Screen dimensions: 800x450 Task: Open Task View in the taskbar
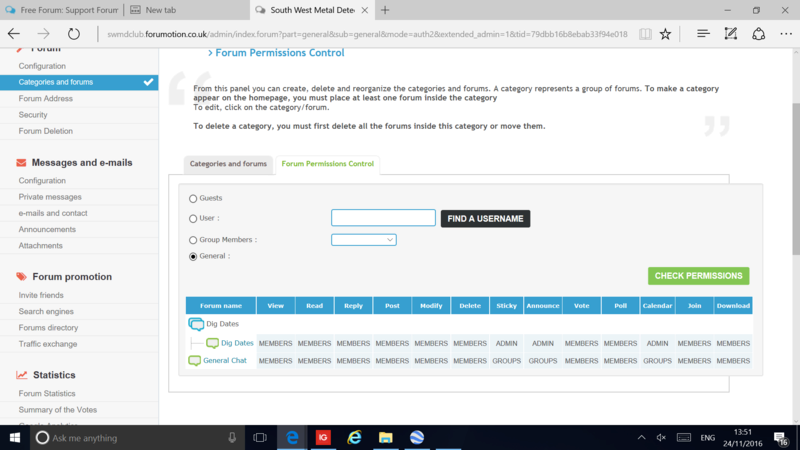(260, 438)
